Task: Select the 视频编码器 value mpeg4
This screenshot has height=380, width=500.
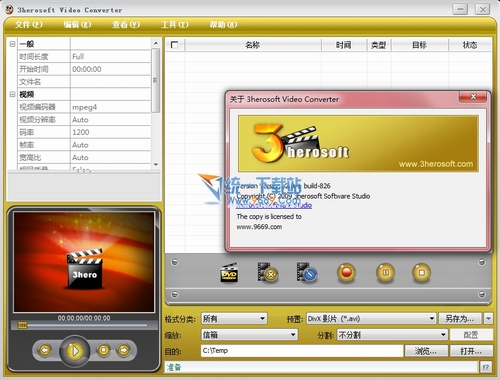Action: pyautogui.click(x=110, y=107)
